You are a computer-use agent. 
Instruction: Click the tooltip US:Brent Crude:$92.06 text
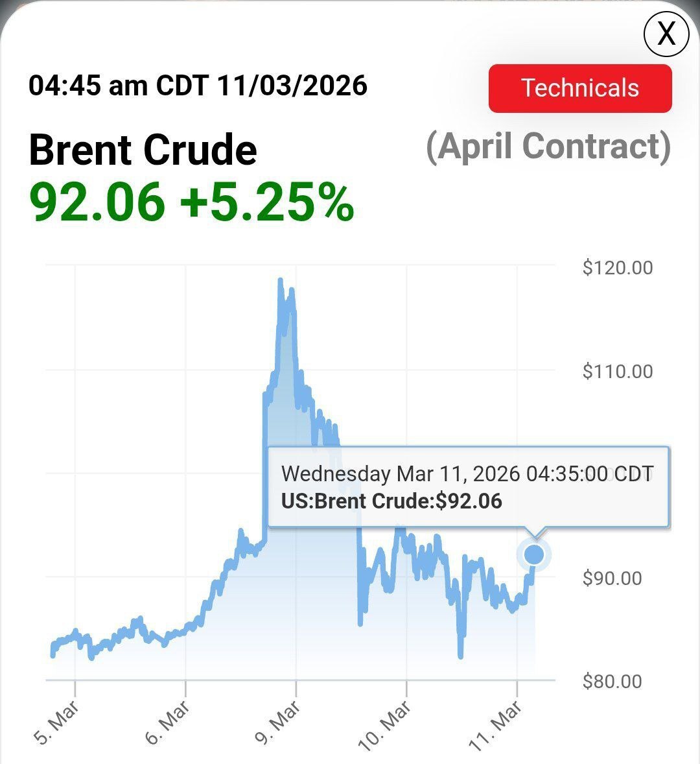coord(391,501)
